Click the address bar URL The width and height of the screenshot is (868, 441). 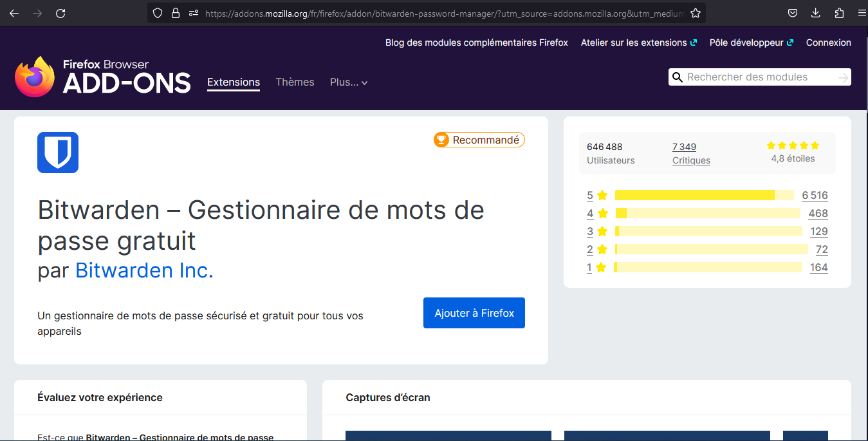click(444, 13)
